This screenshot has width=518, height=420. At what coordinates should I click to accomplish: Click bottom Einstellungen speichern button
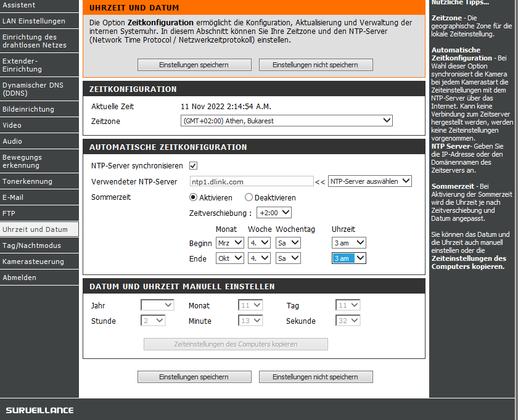[x=194, y=377]
